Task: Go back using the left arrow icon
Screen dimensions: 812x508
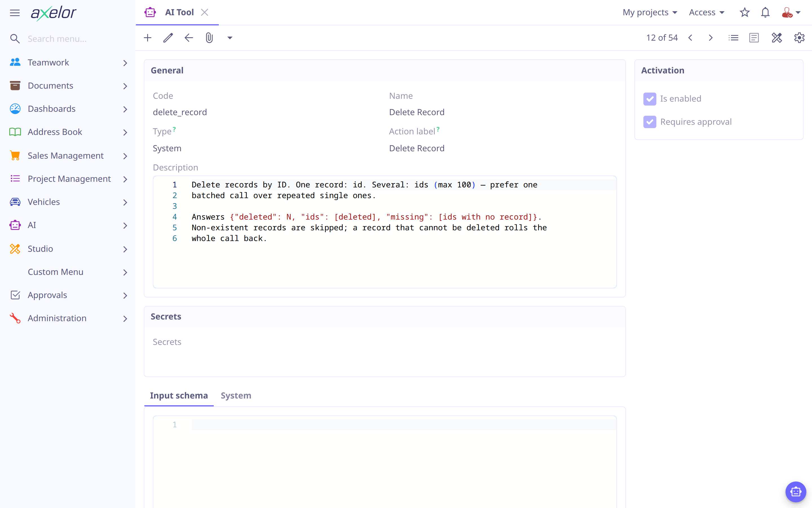Action: coord(189,38)
